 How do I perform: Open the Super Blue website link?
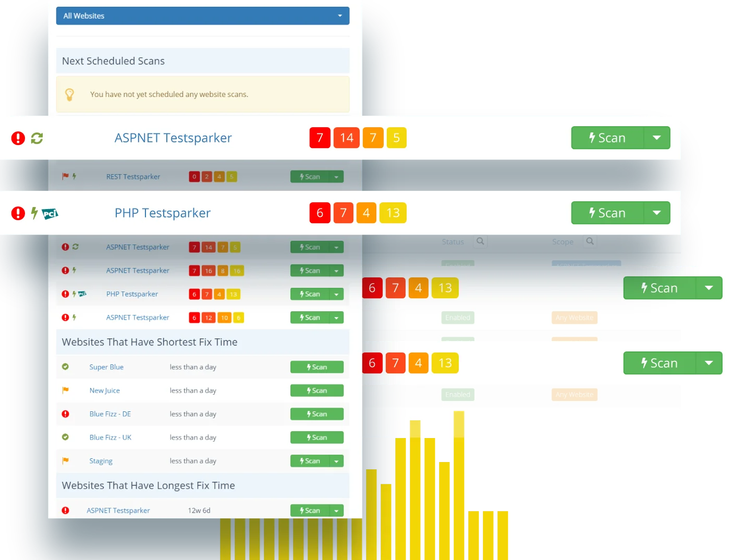coord(106,367)
